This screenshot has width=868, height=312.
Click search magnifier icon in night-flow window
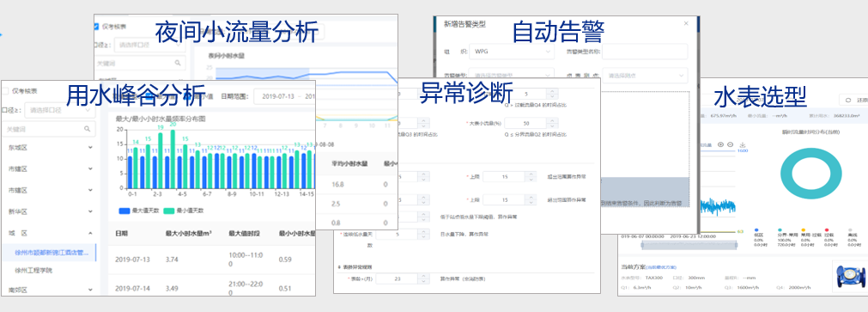[177, 64]
